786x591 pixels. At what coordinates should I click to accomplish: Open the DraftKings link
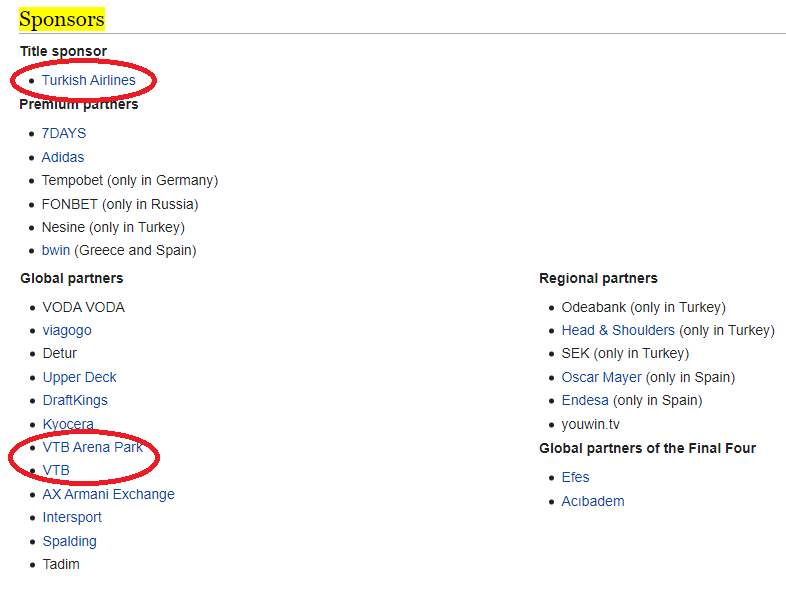75,401
